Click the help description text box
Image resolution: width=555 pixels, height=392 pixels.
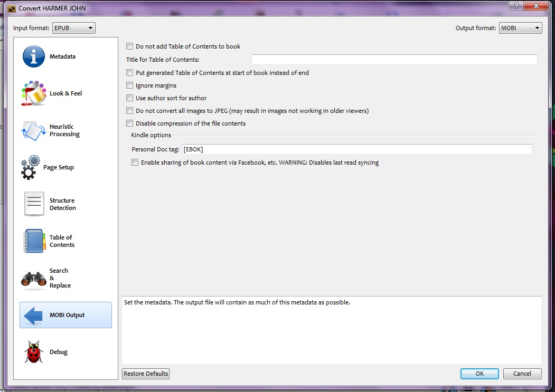click(x=332, y=330)
